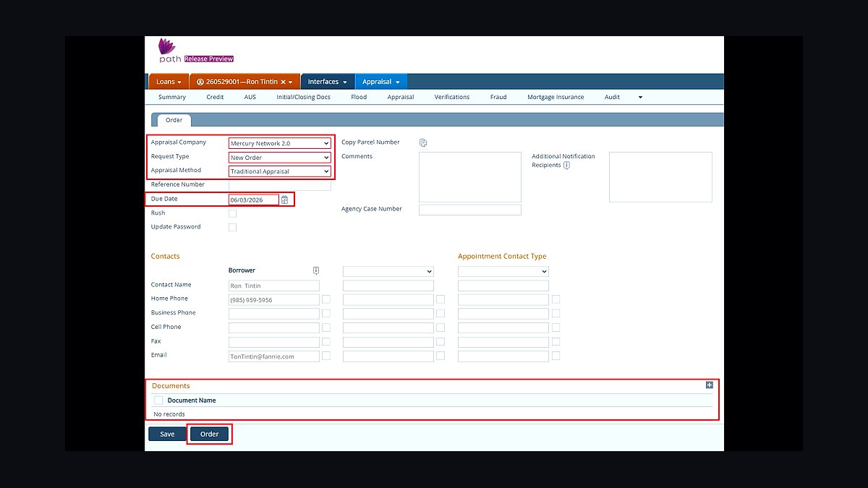Click the borrower's empty Fax field
Screen dimensions: 868x488
coord(274,342)
